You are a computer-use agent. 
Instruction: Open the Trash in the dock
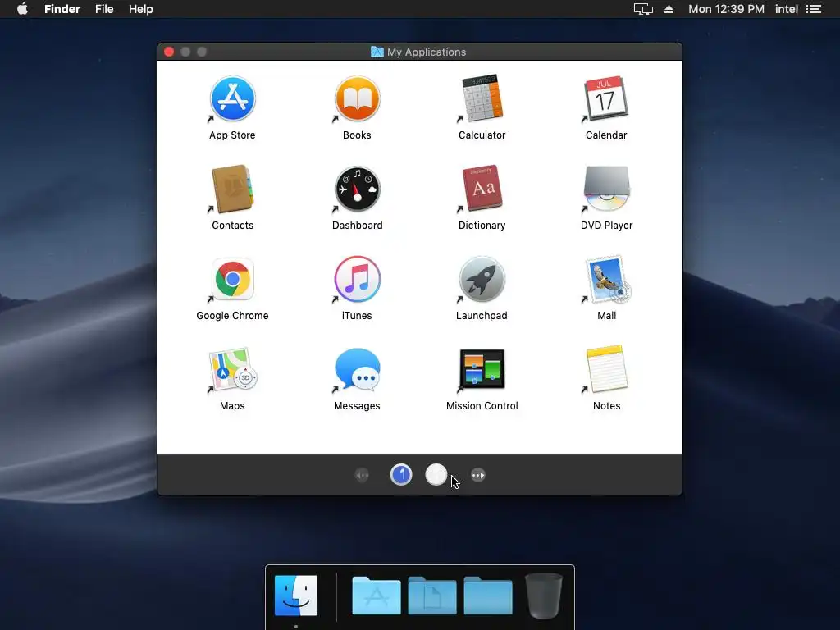pyautogui.click(x=544, y=596)
